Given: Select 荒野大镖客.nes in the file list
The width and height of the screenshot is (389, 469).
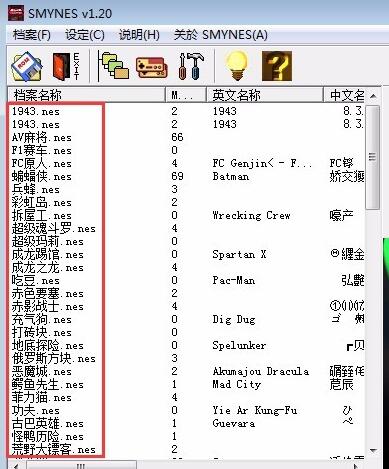Looking at the screenshot, I should [54, 449].
